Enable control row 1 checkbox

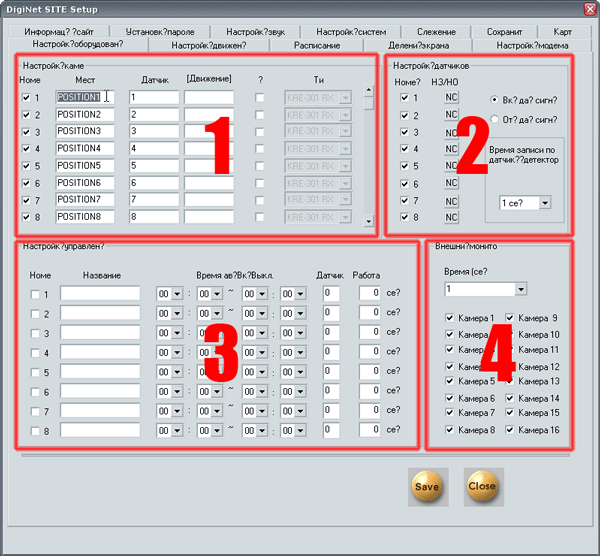click(x=35, y=294)
